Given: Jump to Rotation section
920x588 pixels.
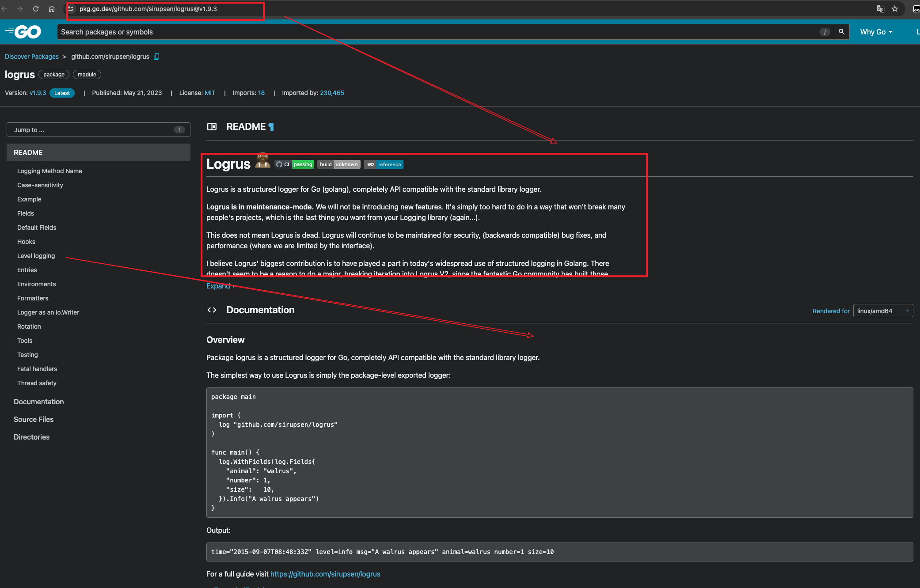Looking at the screenshot, I should pyautogui.click(x=29, y=326).
